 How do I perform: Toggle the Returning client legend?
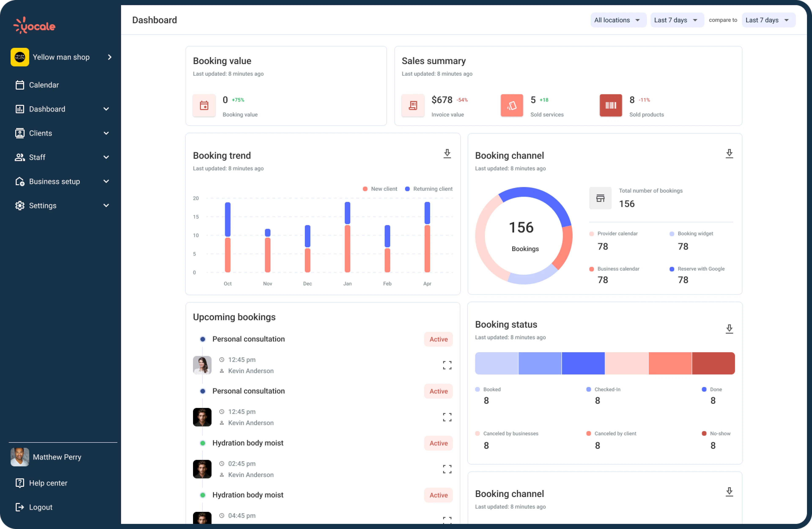(428, 189)
